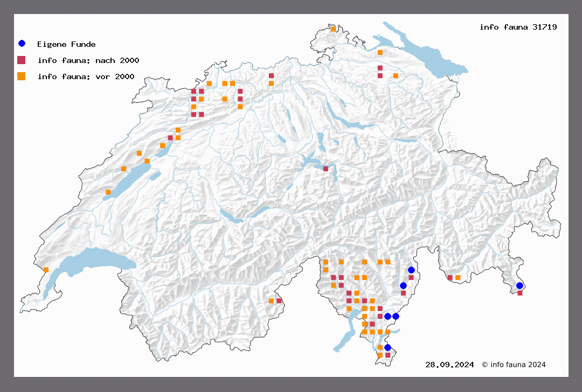Image resolution: width=582 pixels, height=392 pixels.
Task: Click the red 'nach 2000' legend square
Action: [22, 60]
